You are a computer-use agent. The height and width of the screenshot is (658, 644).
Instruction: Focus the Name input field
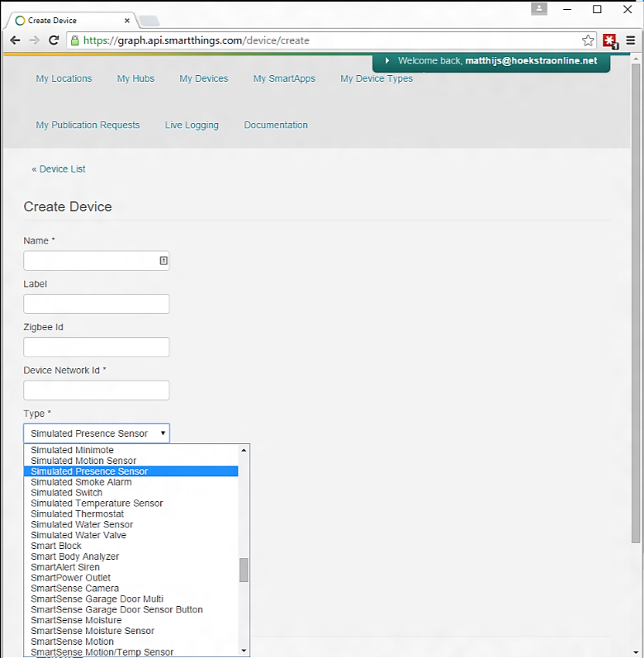97,261
